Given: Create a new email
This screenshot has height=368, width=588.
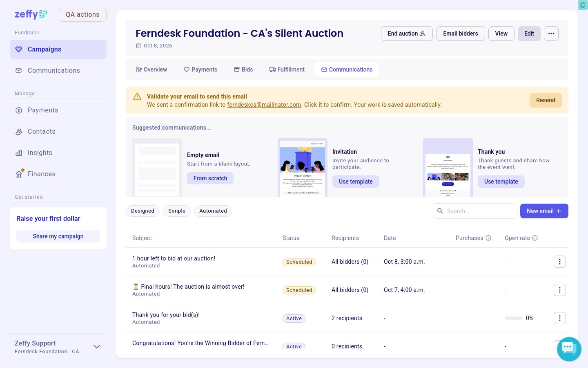Looking at the screenshot, I should click(544, 211).
